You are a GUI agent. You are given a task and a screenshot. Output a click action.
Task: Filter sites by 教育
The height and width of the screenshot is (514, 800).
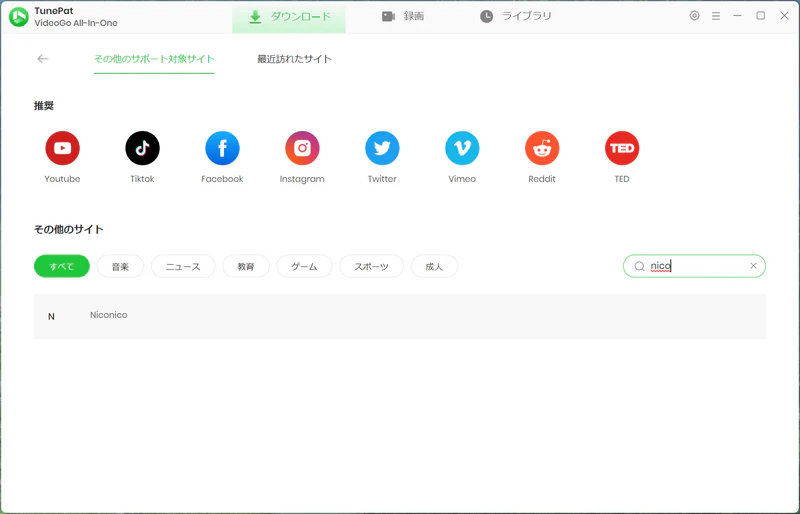pos(246,266)
